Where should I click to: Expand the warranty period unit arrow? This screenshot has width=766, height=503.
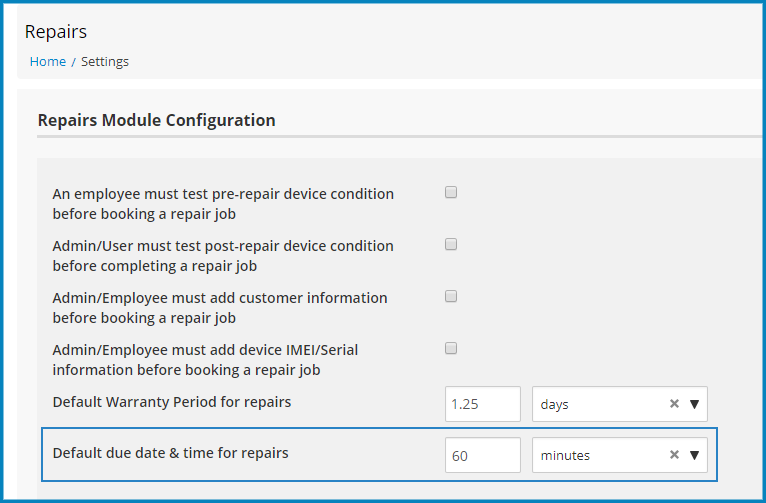tap(694, 404)
